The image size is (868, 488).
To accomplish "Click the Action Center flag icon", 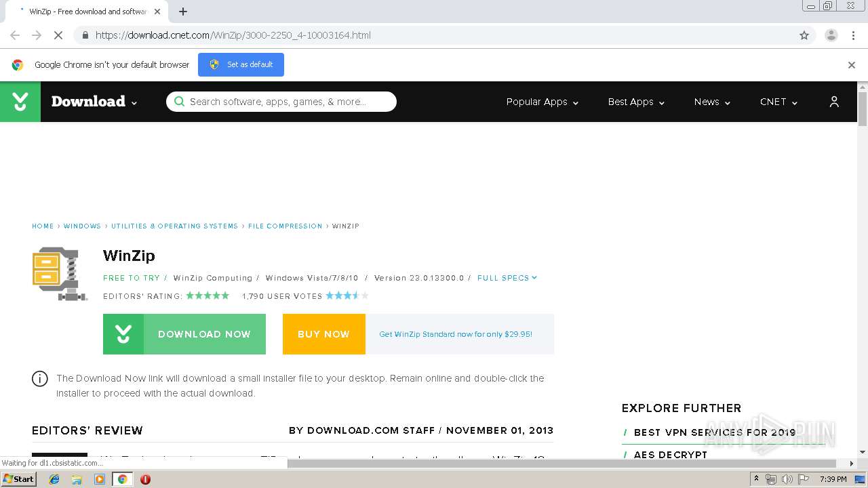I will click(x=804, y=479).
